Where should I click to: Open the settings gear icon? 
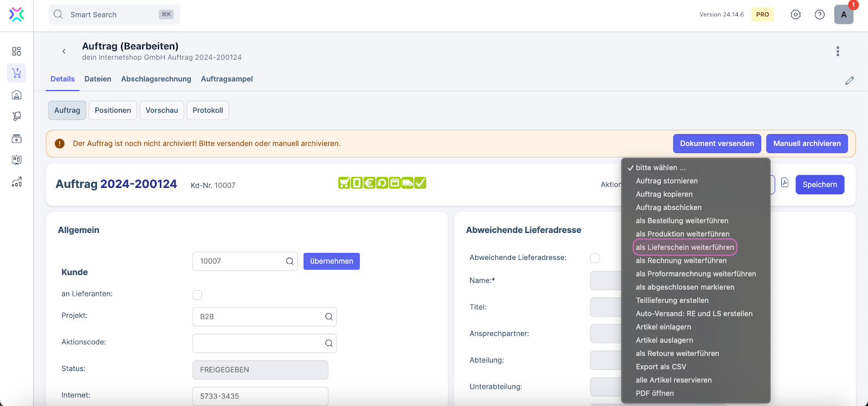[x=795, y=15]
